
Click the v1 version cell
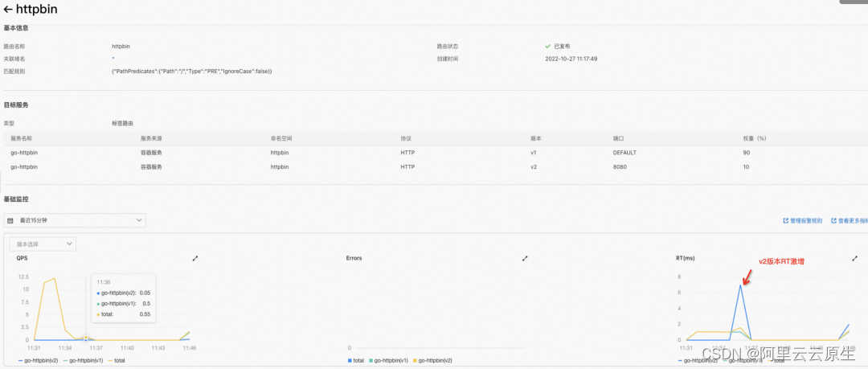click(x=534, y=153)
